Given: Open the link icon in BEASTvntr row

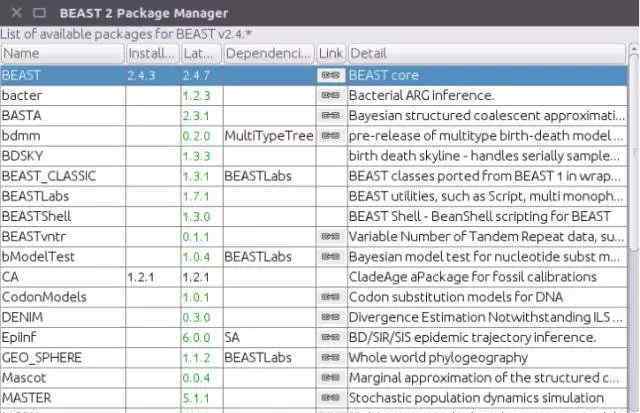Looking at the screenshot, I should pyautogui.click(x=331, y=236).
